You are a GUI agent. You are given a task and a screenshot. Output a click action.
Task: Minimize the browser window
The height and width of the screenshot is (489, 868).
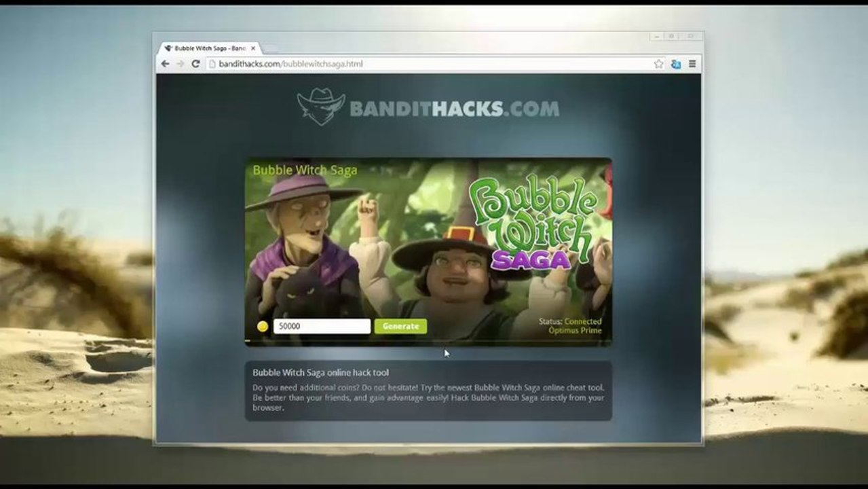[656, 36]
